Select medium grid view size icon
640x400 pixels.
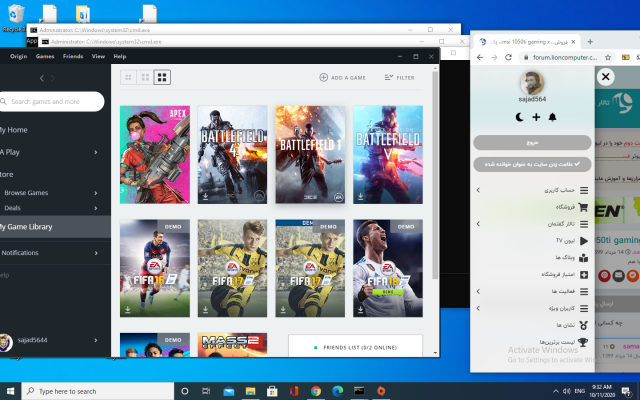145,77
